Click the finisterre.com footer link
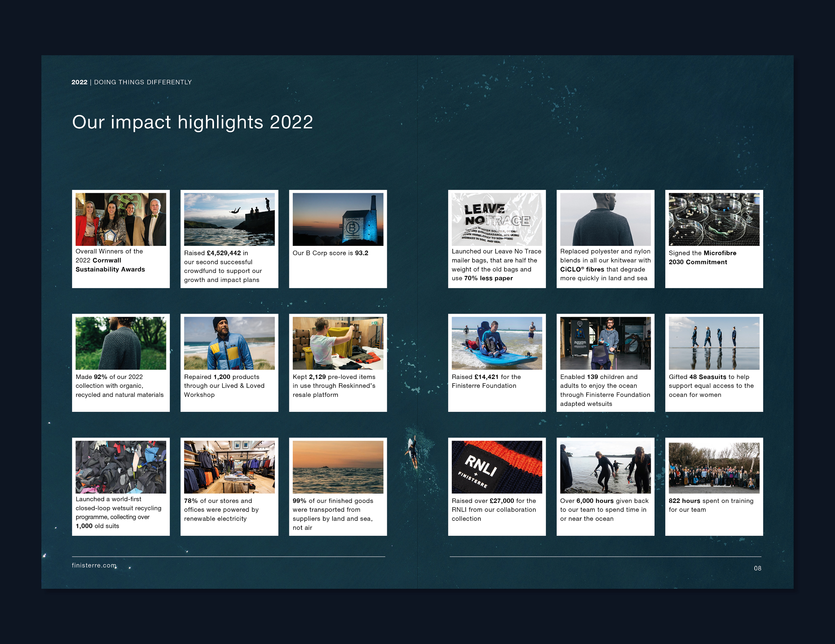 94,565
